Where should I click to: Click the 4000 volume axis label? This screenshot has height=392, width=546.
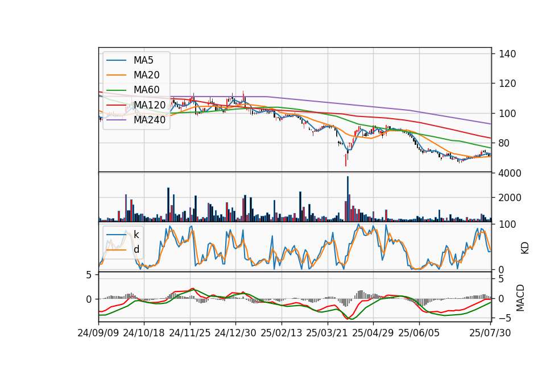tap(510, 173)
